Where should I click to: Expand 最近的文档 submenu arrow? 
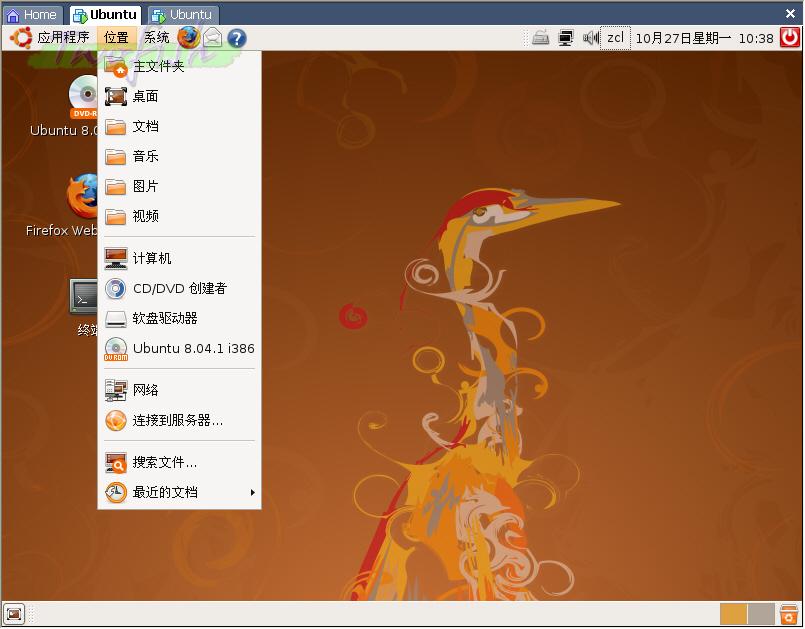[253, 492]
